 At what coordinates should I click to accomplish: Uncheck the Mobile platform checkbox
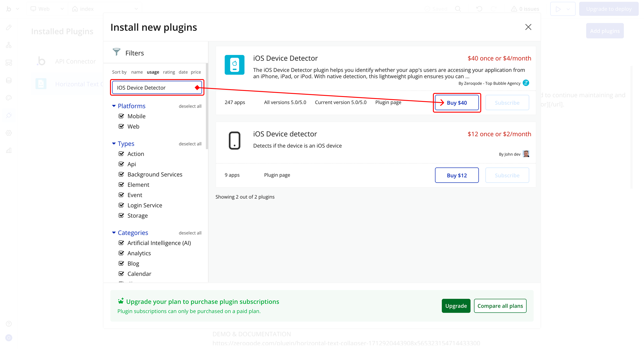pyautogui.click(x=121, y=116)
